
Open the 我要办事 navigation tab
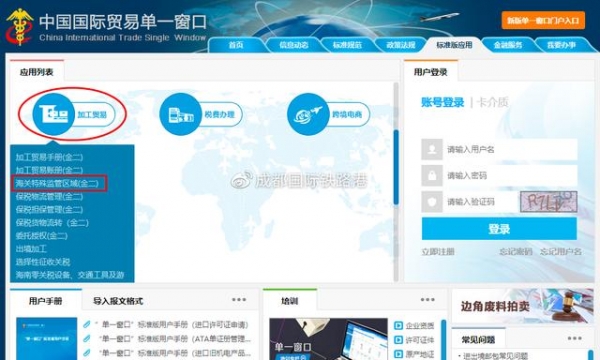click(x=561, y=45)
